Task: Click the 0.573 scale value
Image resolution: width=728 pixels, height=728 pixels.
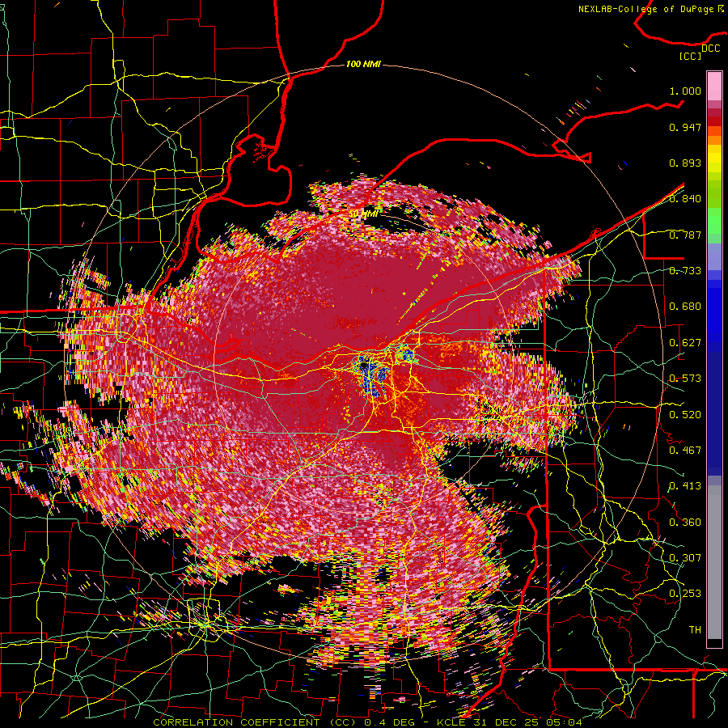Action: pyautogui.click(x=685, y=379)
